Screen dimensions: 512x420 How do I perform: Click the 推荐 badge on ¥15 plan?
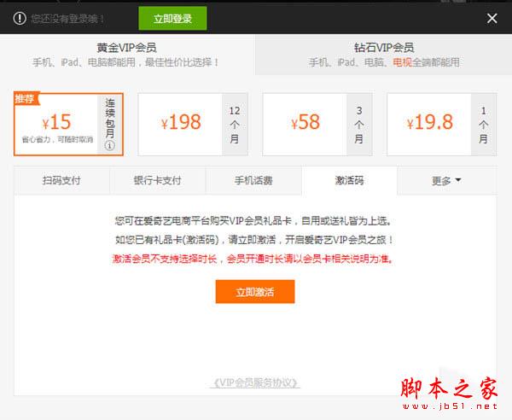click(26, 98)
